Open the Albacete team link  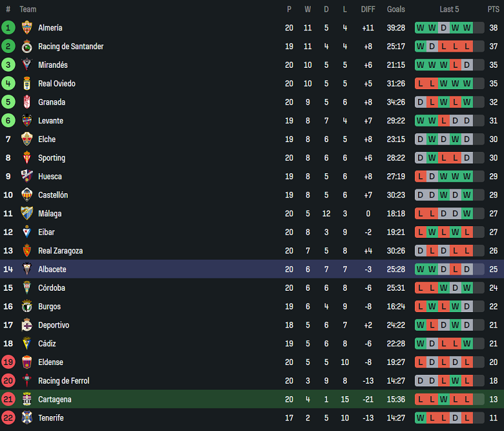[52, 269]
